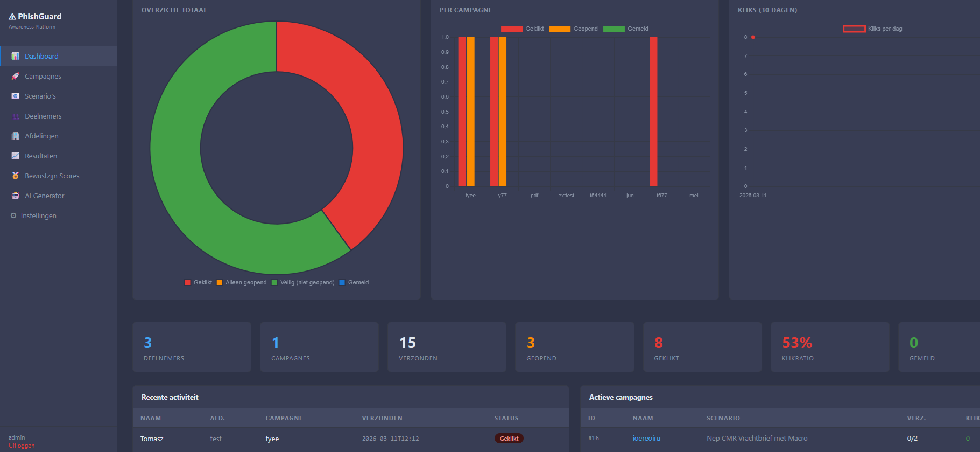Toggle Veilig (niet geopend) legend entry
Screen dimensions: 980x452
click(303, 282)
